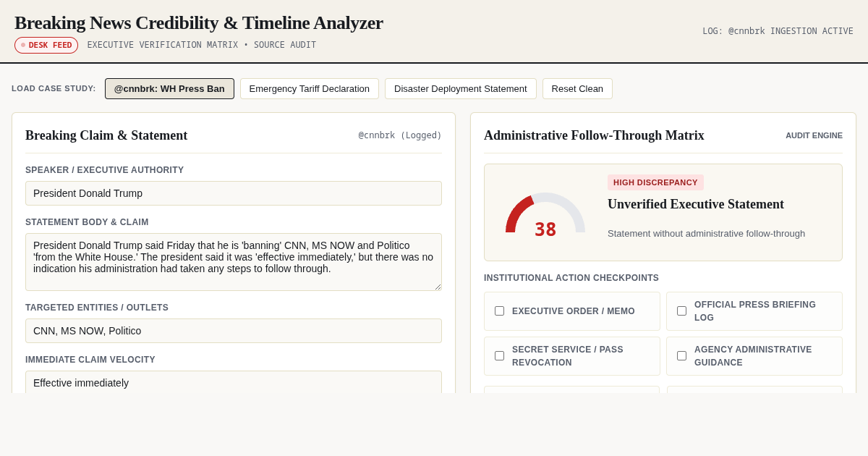Enable Secret Service / Pass Revocation checkpoint
This screenshot has height=456, width=868.
click(x=499, y=355)
